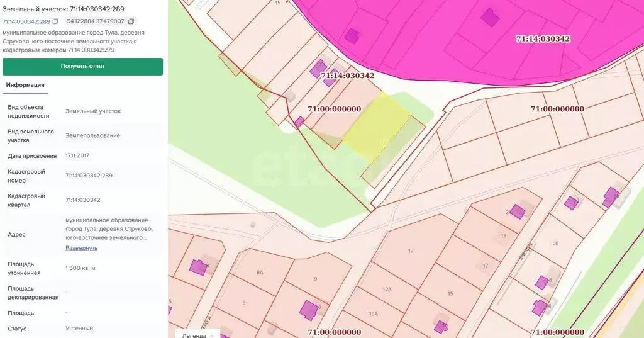Click parcel number 17 on the map
Viewport: 644px width, 338px height.
(485, 266)
